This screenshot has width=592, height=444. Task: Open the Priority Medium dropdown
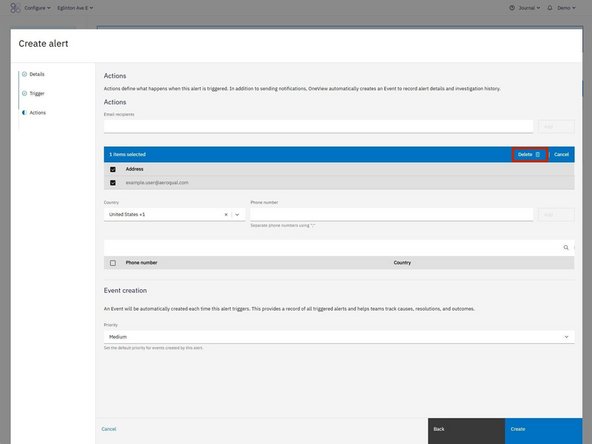[339, 337]
